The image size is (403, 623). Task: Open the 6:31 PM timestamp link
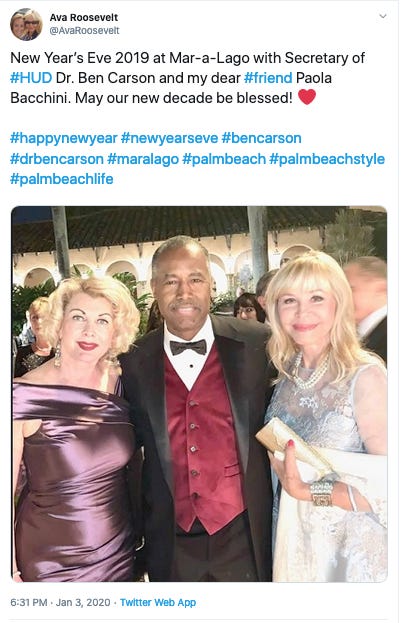pos(29,602)
